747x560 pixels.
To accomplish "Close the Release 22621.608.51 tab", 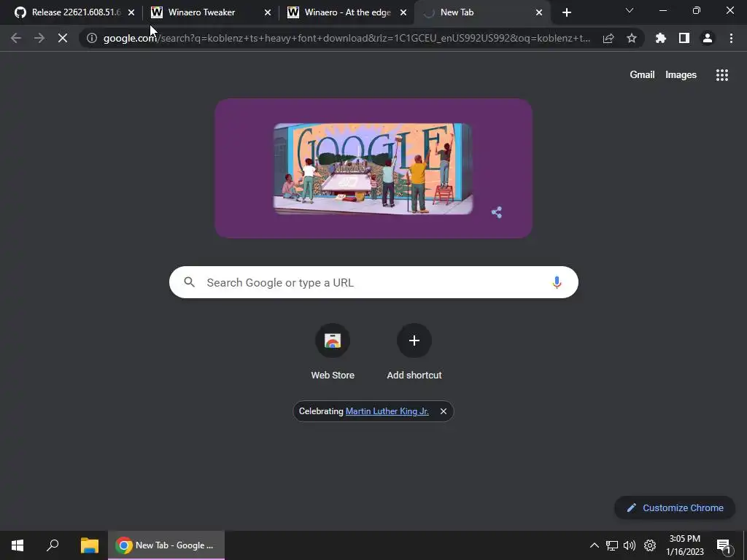I will tap(131, 12).
